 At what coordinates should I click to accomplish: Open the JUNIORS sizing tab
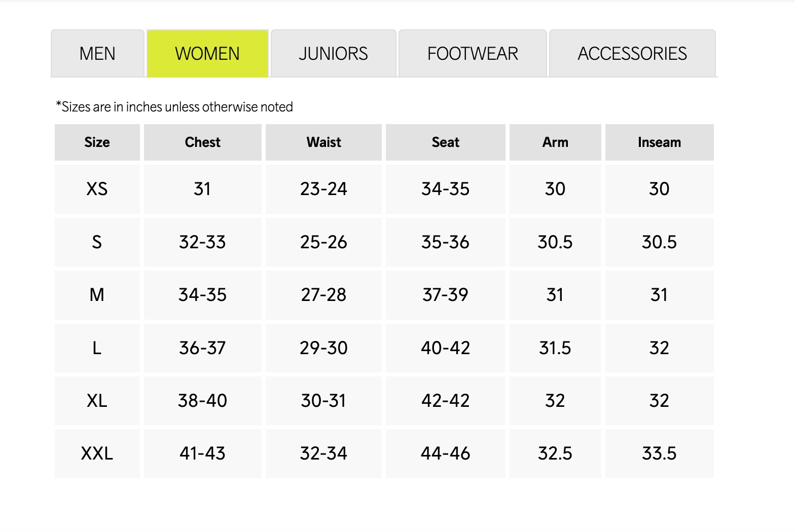(x=333, y=54)
